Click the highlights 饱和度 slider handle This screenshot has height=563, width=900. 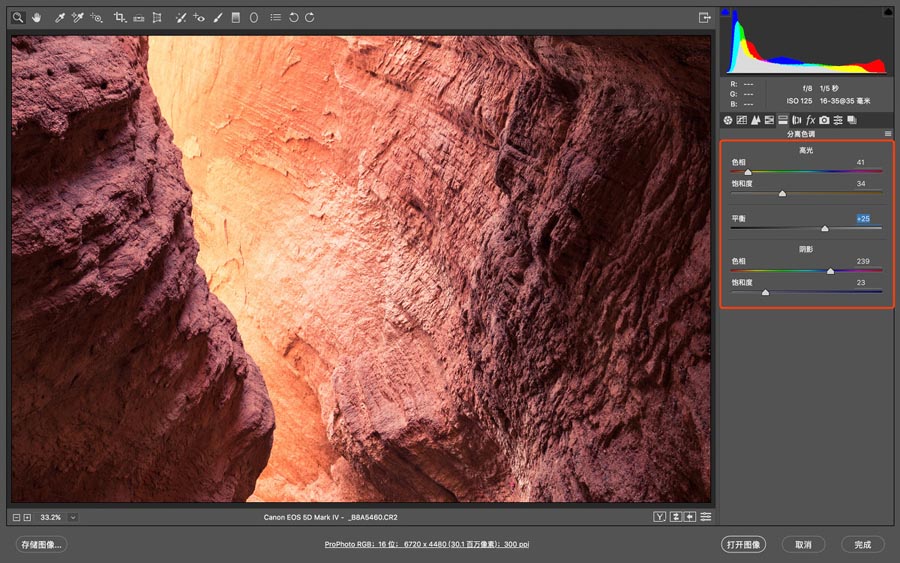click(782, 194)
